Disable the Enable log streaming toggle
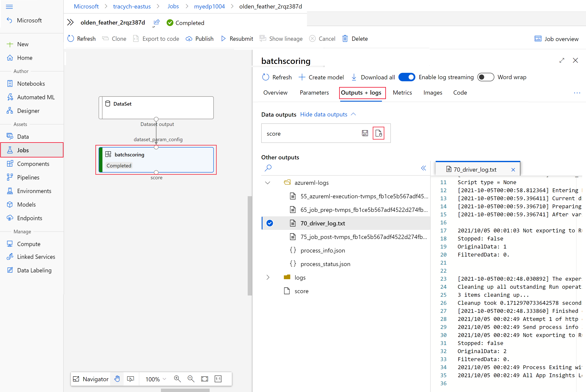586x392 pixels. (407, 77)
